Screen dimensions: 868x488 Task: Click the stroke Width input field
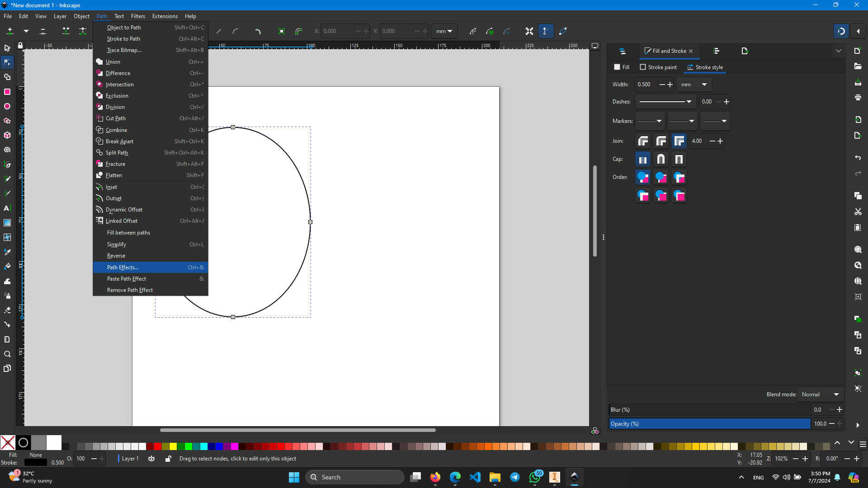click(647, 84)
